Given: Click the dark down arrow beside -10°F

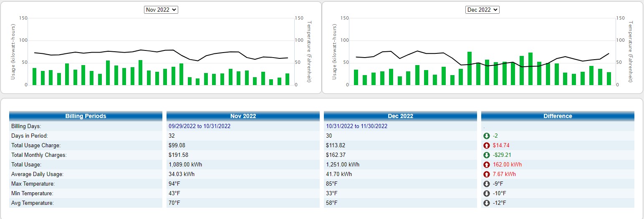Looking at the screenshot, I should (486, 194).
